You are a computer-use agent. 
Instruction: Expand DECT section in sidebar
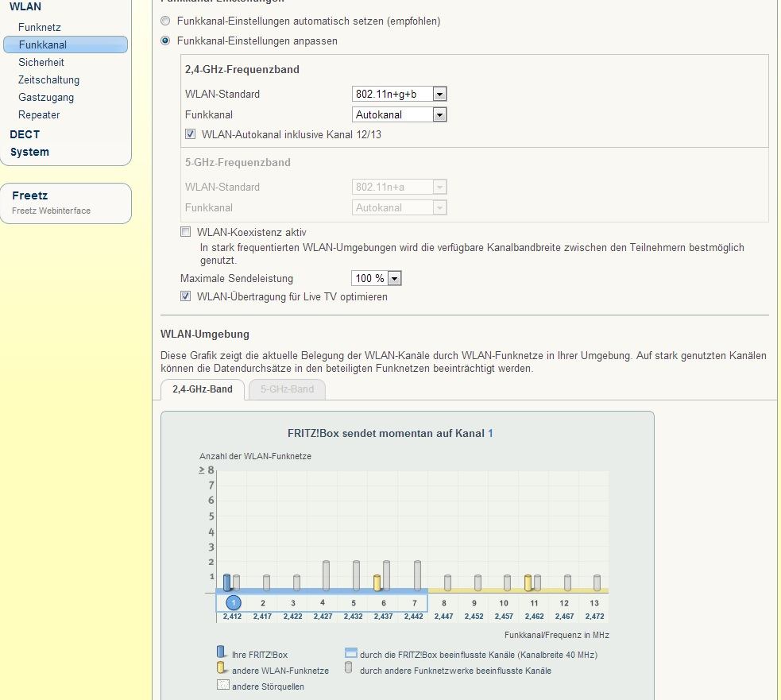tap(25, 134)
